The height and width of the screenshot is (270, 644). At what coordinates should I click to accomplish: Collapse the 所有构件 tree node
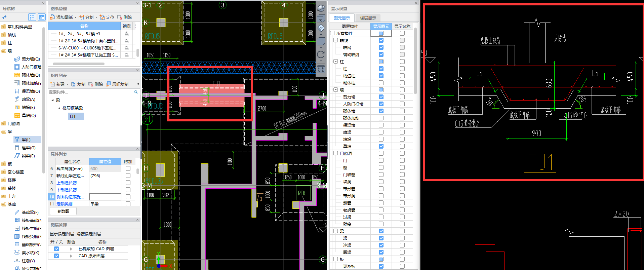tap(332, 33)
